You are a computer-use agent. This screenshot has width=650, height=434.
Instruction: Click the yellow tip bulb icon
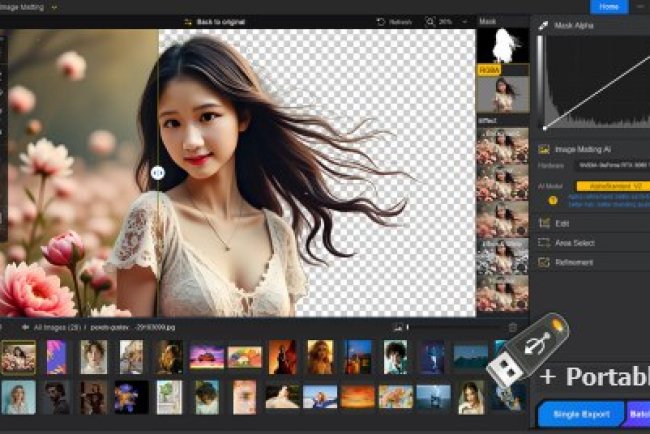[553, 201]
